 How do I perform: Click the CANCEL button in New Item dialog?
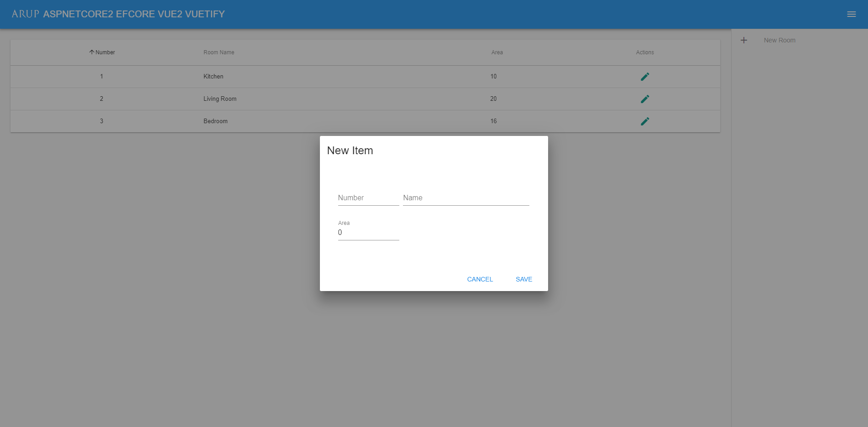[x=479, y=279]
